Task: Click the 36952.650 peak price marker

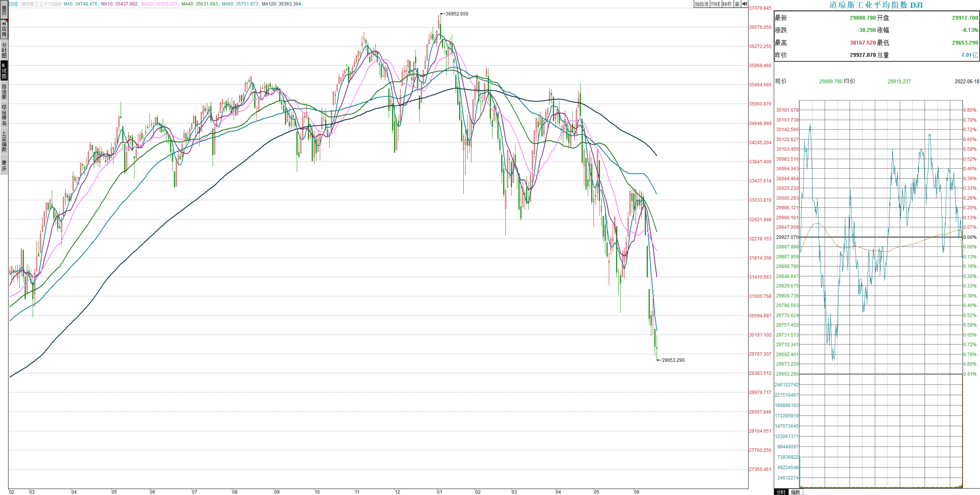Action: click(x=457, y=14)
